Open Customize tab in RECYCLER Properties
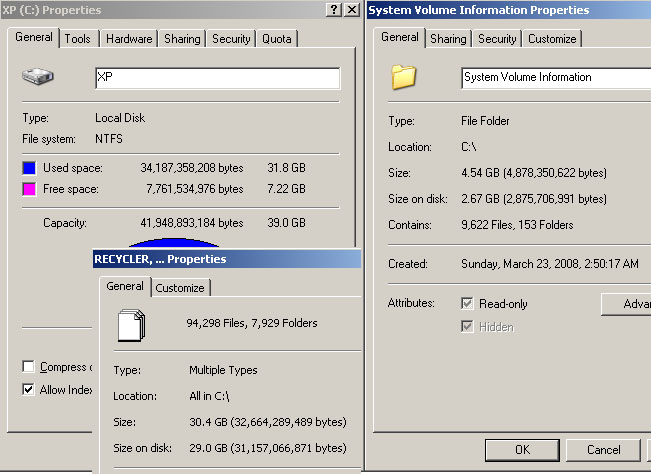Image resolution: width=651 pixels, height=474 pixels. [x=180, y=288]
